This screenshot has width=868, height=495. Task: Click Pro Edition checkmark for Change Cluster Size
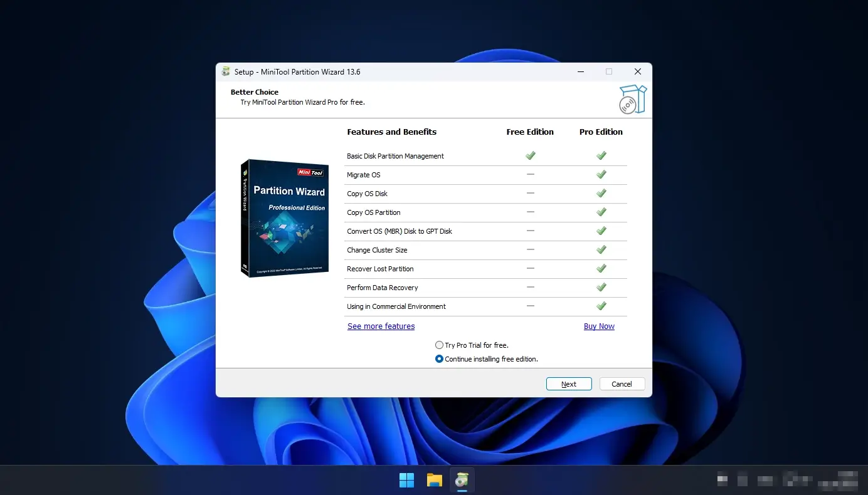point(601,249)
